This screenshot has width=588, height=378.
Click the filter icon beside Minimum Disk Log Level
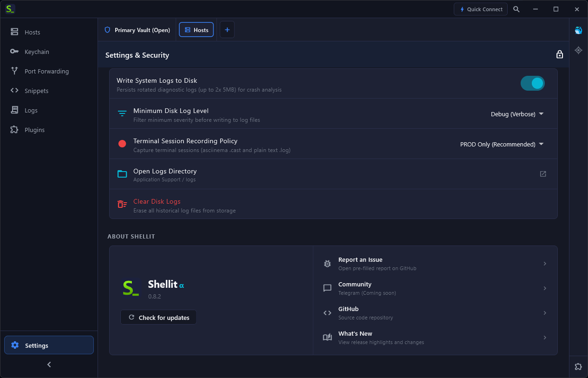click(122, 113)
